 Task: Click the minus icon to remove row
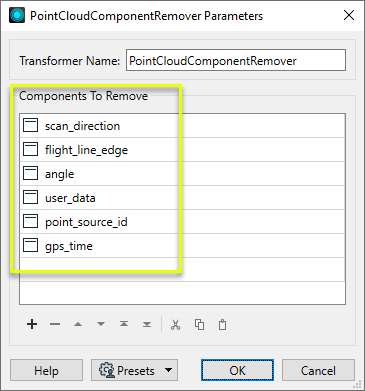coord(55,324)
